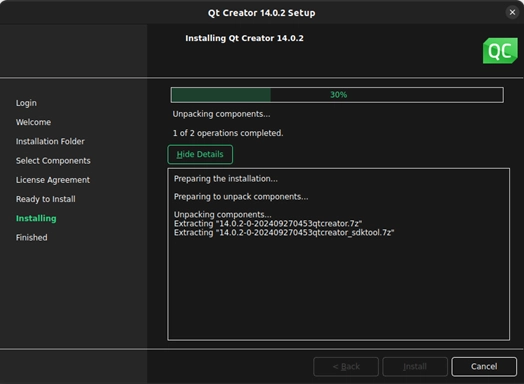Click 'Preparing to unpack components...' log line

(241, 197)
